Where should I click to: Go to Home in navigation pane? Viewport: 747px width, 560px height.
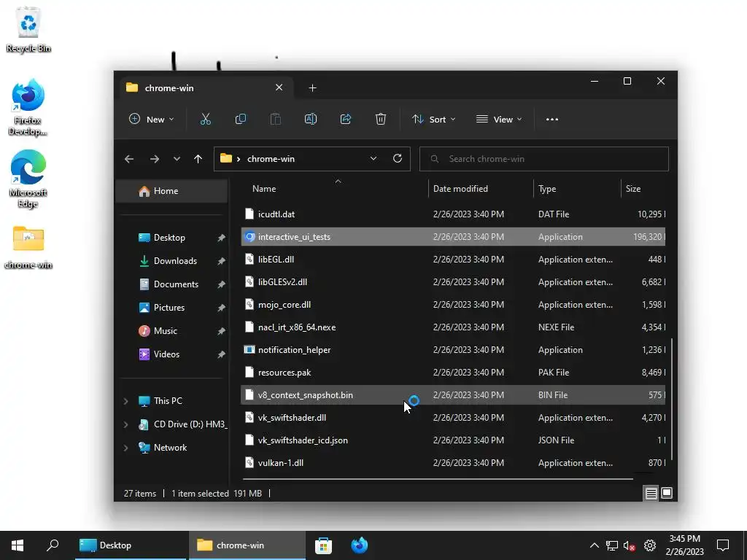[171, 191]
